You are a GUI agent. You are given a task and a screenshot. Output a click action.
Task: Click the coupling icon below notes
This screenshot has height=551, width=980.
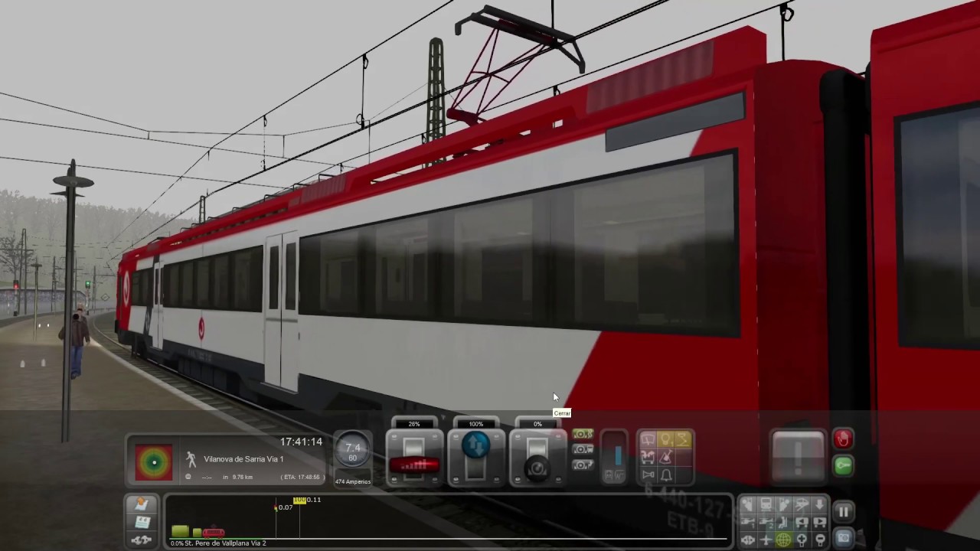pos(142,540)
